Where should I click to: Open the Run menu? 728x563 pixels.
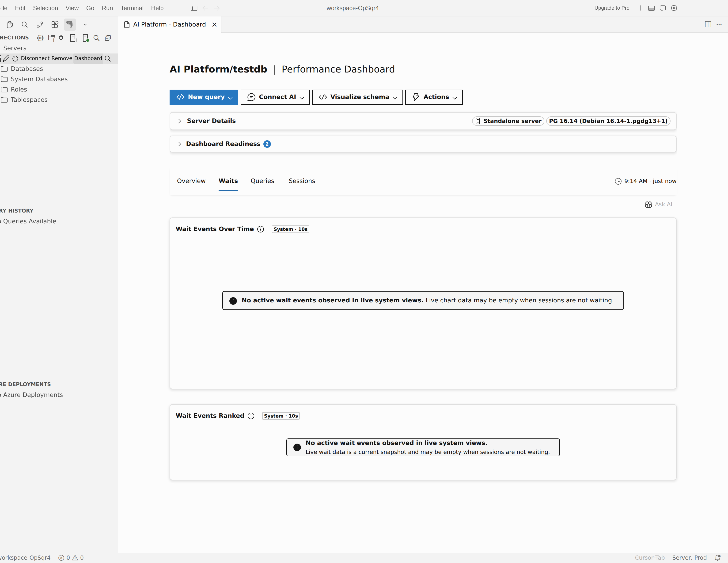tap(107, 8)
